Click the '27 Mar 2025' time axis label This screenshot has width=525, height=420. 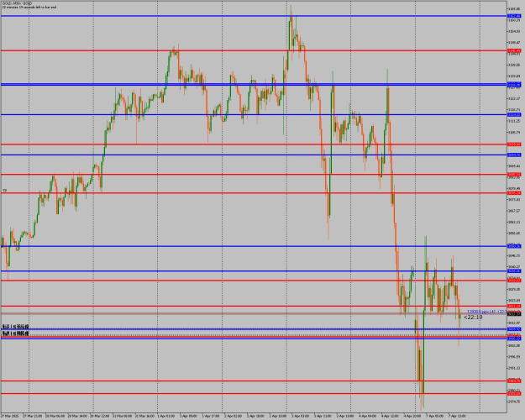point(9,416)
